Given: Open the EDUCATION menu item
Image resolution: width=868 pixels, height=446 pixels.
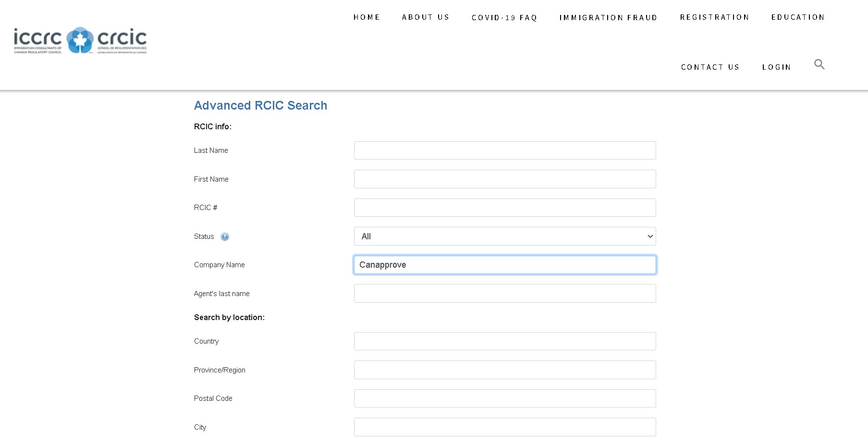Looking at the screenshot, I should click(x=798, y=17).
